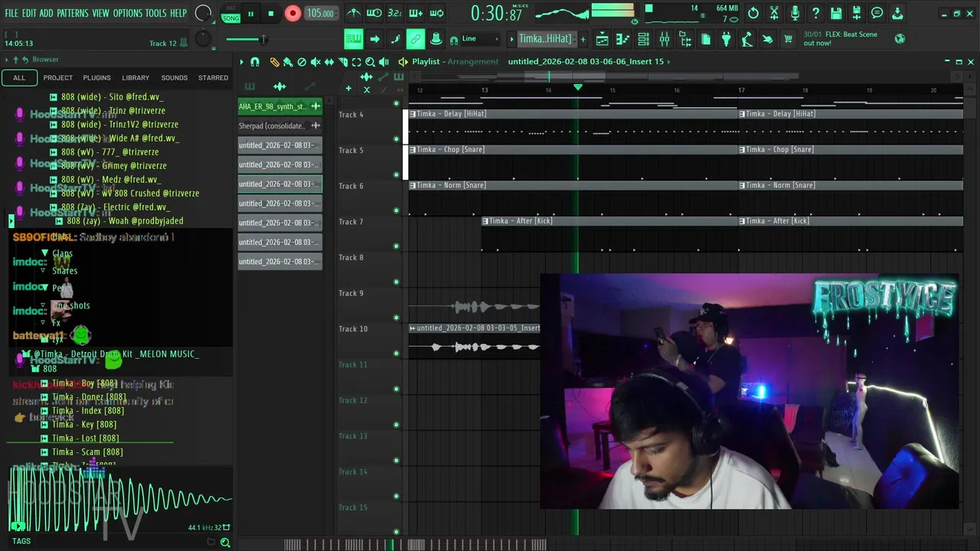980x551 pixels.
Task: Click the browser search magnifier icon
Action: pos(225,542)
